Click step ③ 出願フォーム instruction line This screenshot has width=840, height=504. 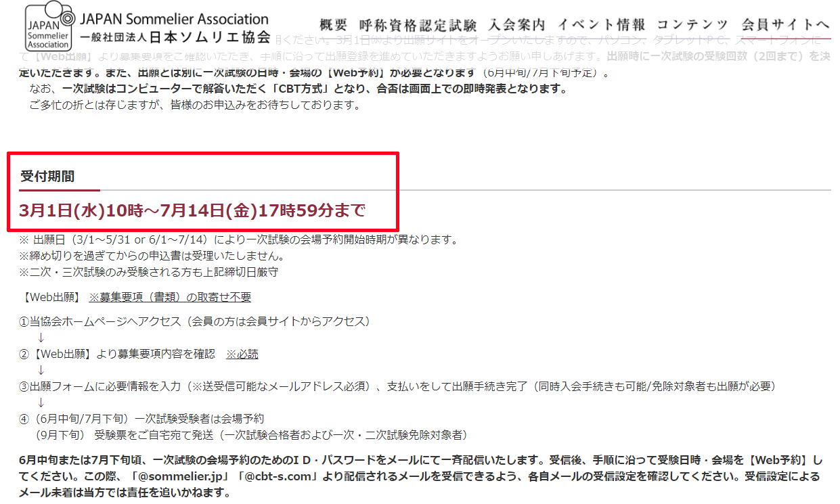397,386
